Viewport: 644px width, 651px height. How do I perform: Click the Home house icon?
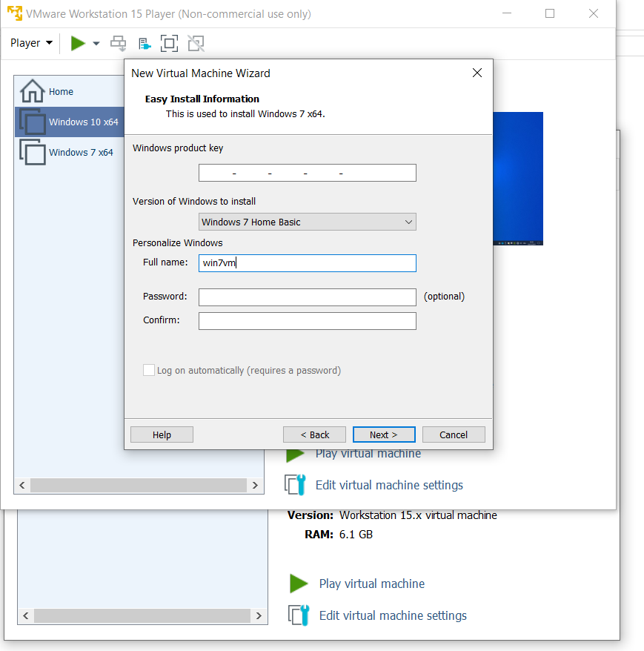(x=33, y=91)
